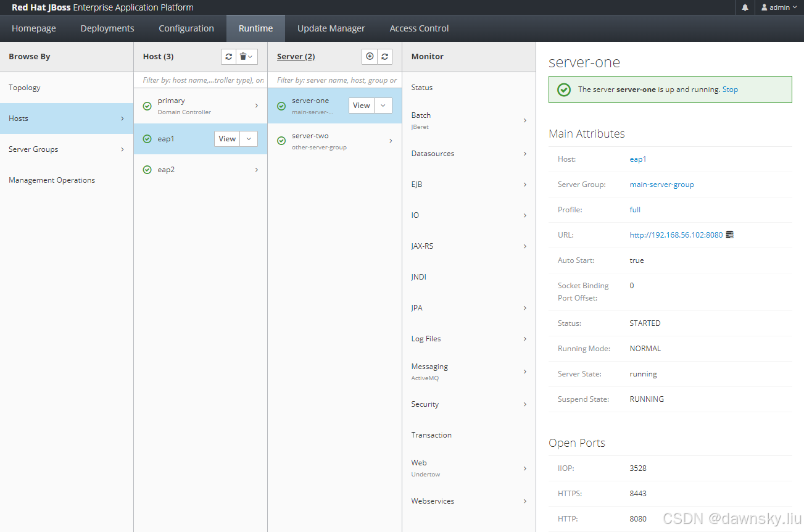
Task: Click the eap1 host link in attributes
Action: click(x=638, y=159)
